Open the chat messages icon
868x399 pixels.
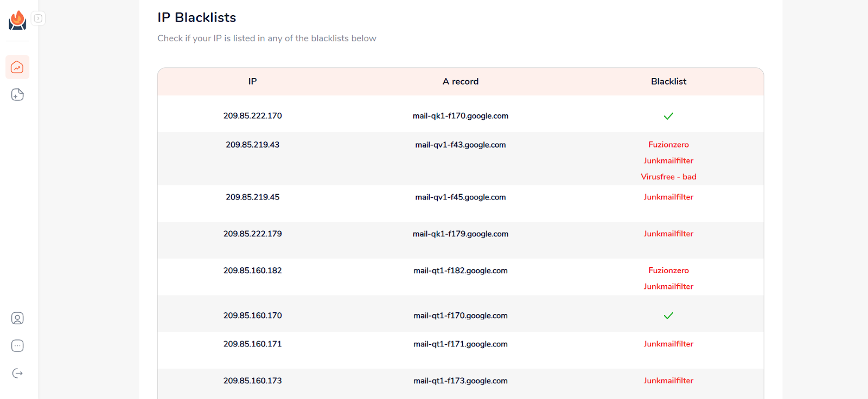click(x=17, y=346)
